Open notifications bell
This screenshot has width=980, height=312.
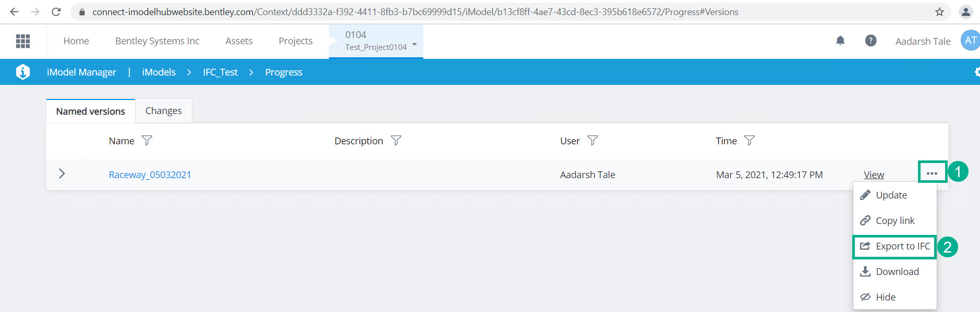(x=840, y=41)
